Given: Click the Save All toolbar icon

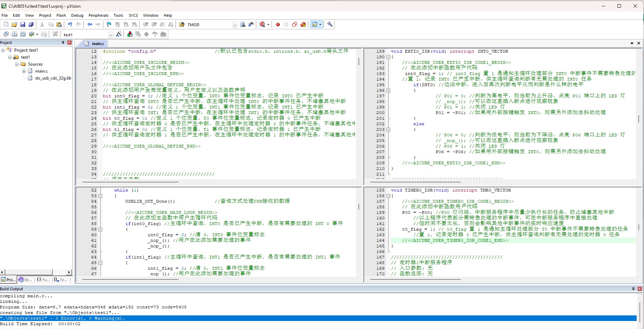Looking at the screenshot, I should [x=31, y=24].
